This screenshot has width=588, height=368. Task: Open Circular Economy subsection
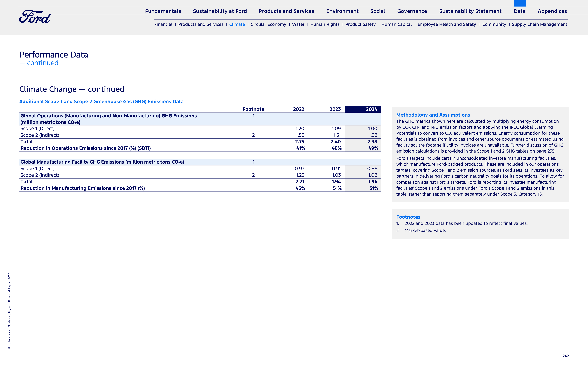tap(268, 24)
